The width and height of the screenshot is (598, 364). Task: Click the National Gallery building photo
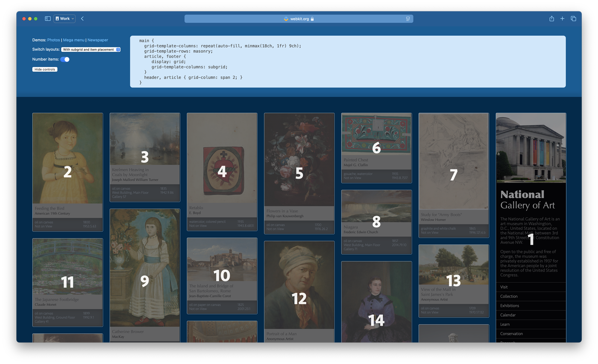(531, 148)
